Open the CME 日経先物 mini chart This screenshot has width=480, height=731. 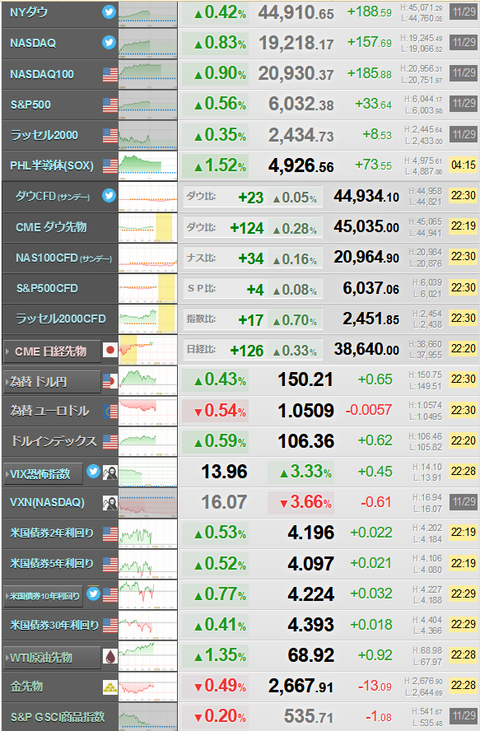click(148, 350)
